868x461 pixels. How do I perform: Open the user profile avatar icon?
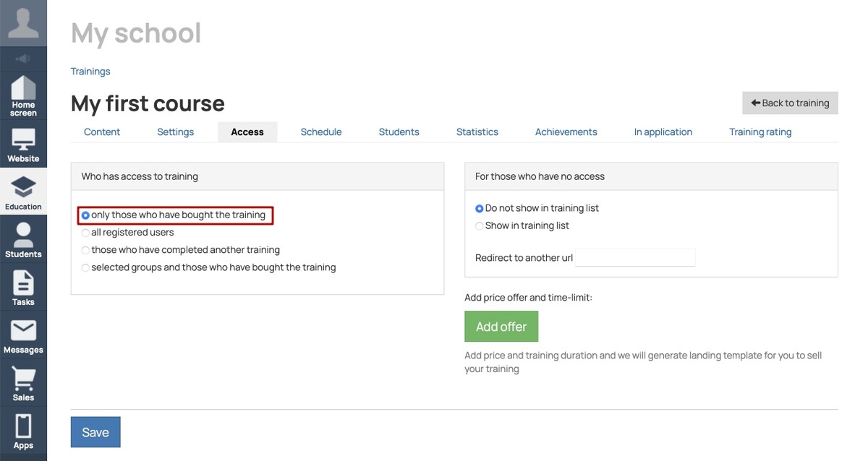click(23, 23)
